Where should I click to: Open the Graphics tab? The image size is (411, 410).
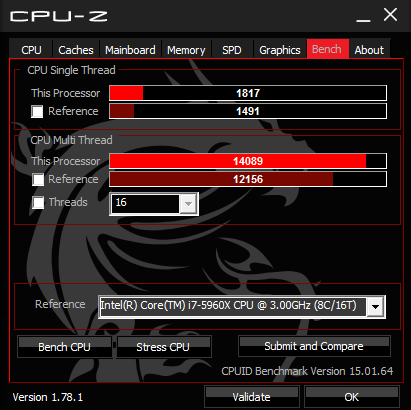[280, 49]
